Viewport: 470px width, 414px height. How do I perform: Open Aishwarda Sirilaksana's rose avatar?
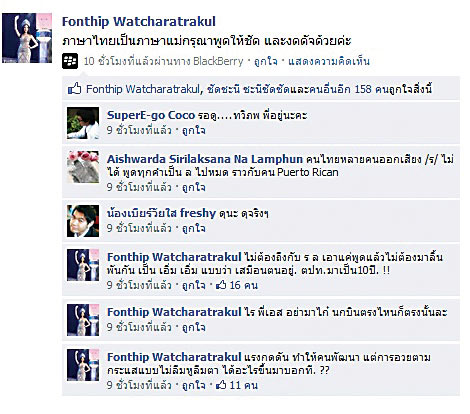coord(83,167)
